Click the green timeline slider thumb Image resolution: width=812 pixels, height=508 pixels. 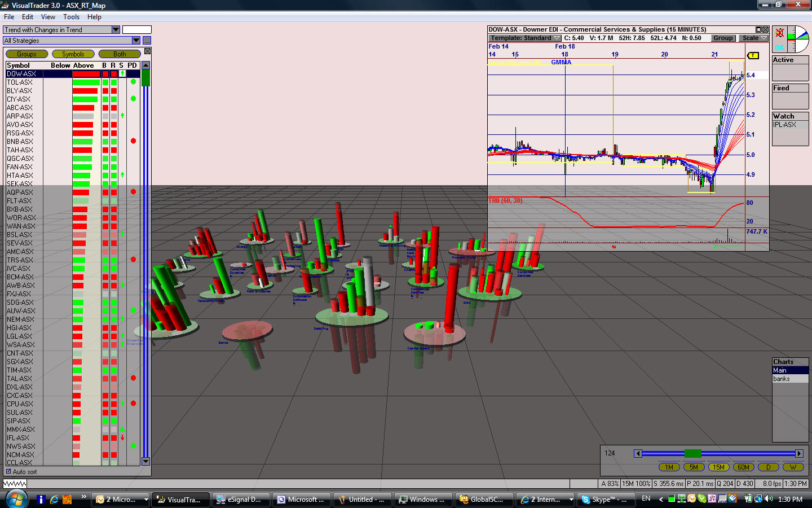[692, 453]
